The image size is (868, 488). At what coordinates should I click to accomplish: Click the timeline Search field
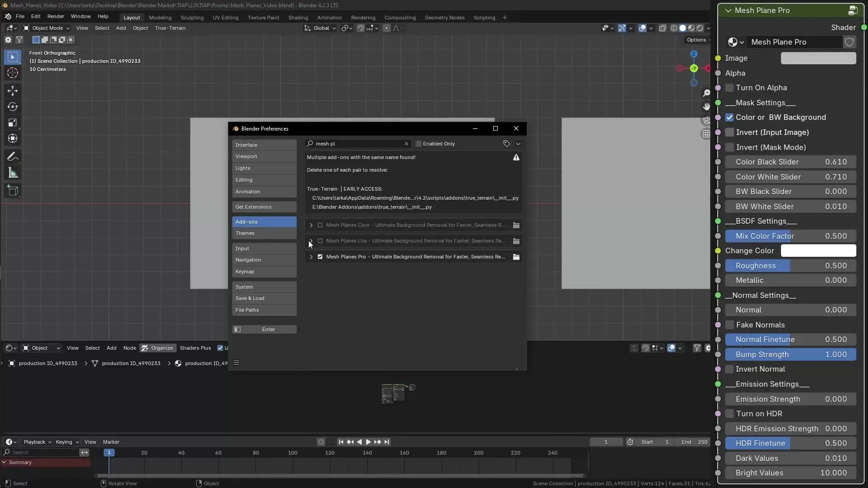(41, 452)
